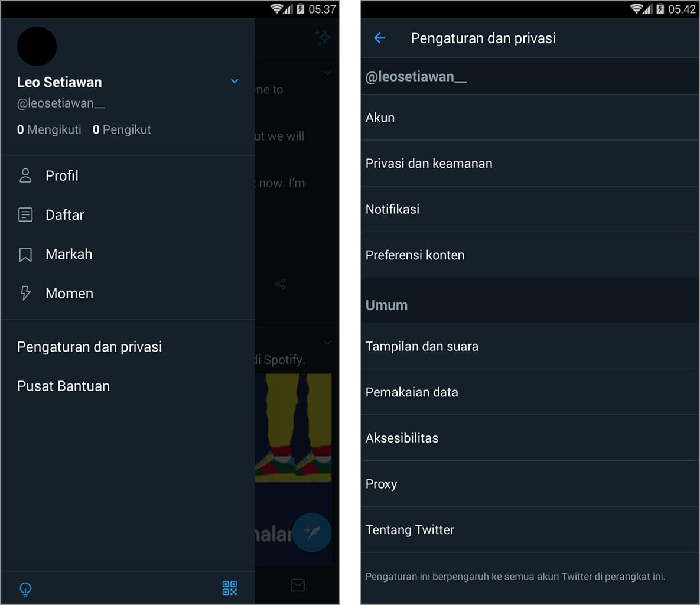Tap the profile avatar picture
Screen dimensions: 700x605
coord(37,47)
